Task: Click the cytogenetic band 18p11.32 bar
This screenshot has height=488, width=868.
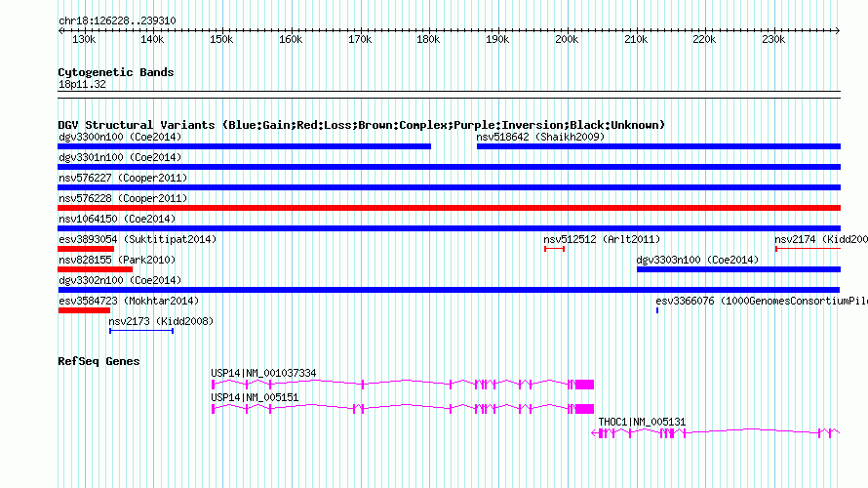Action: pyautogui.click(x=449, y=95)
